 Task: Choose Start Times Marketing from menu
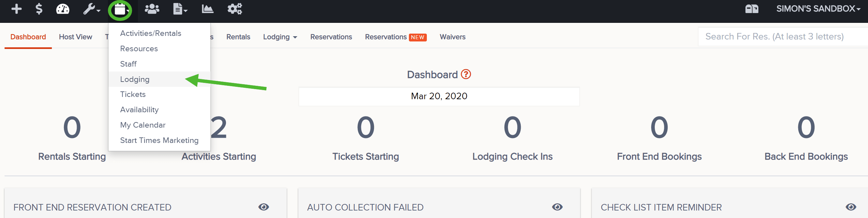(x=159, y=140)
